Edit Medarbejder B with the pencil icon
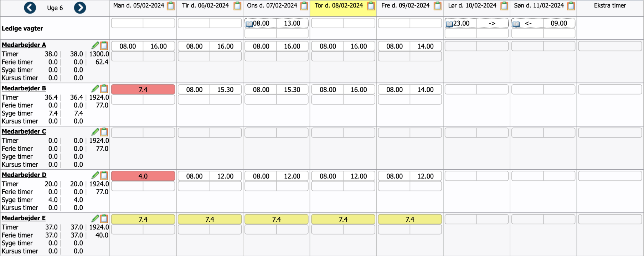 (95, 88)
